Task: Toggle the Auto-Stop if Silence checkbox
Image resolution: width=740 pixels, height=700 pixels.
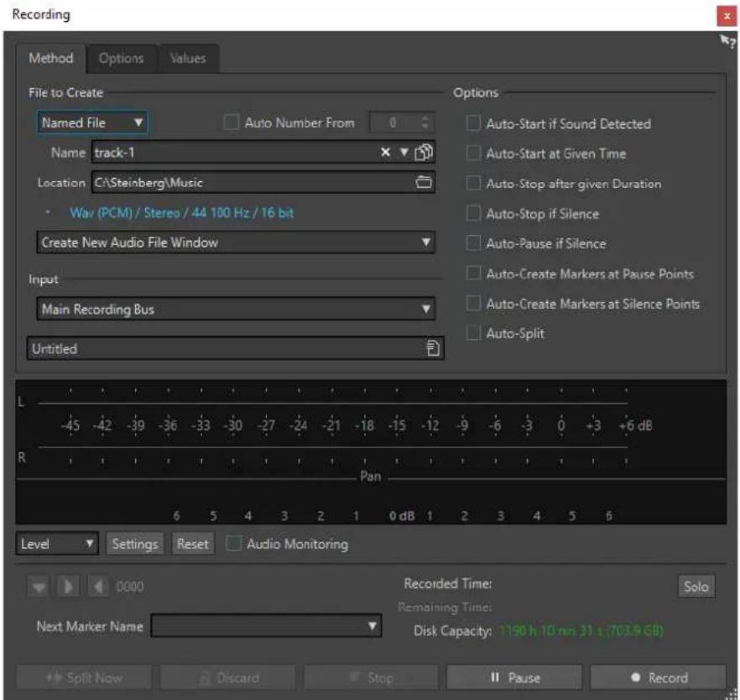Action: coord(473,213)
